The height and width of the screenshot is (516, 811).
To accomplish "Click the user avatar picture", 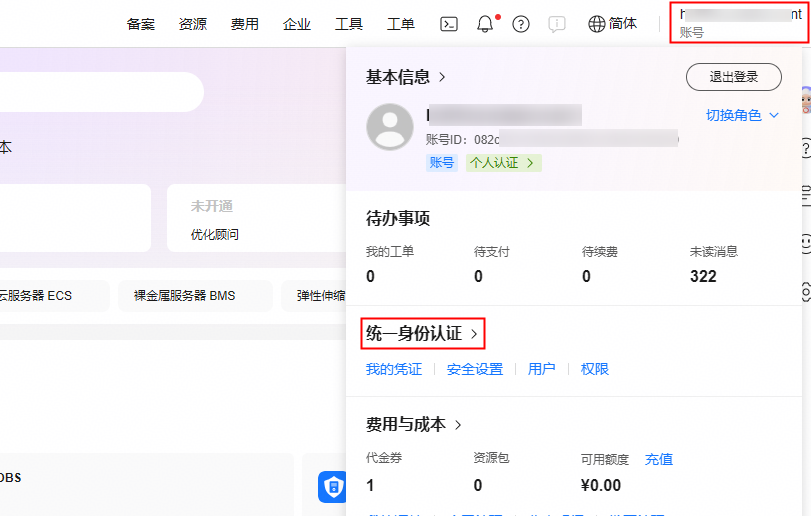I will click(x=390, y=127).
